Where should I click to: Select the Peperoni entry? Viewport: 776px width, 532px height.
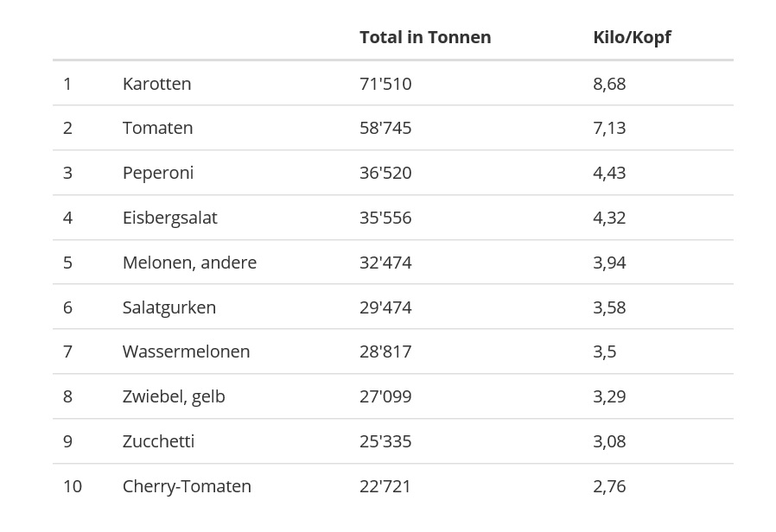point(158,173)
